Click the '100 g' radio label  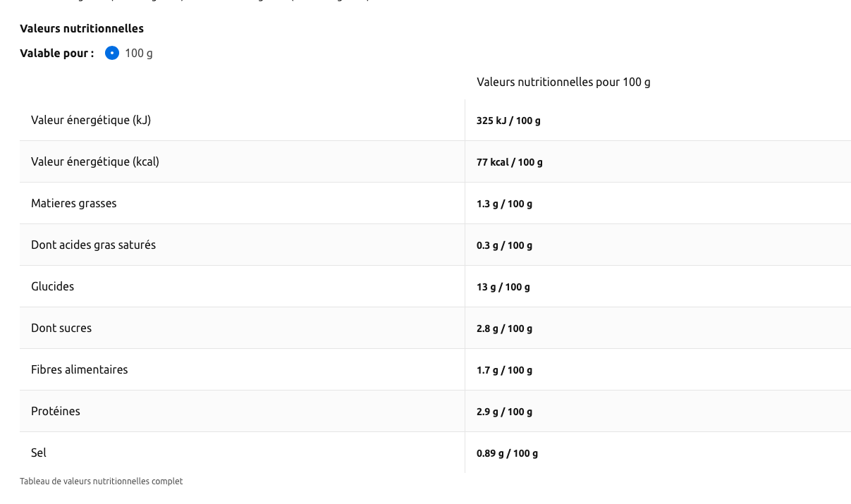pos(139,54)
